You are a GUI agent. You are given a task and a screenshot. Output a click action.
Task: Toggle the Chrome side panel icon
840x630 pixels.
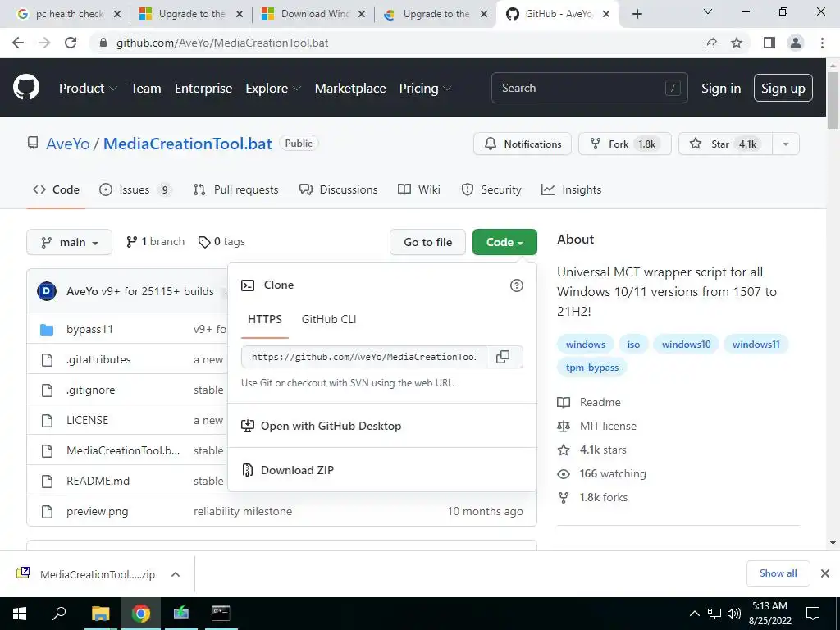point(769,43)
